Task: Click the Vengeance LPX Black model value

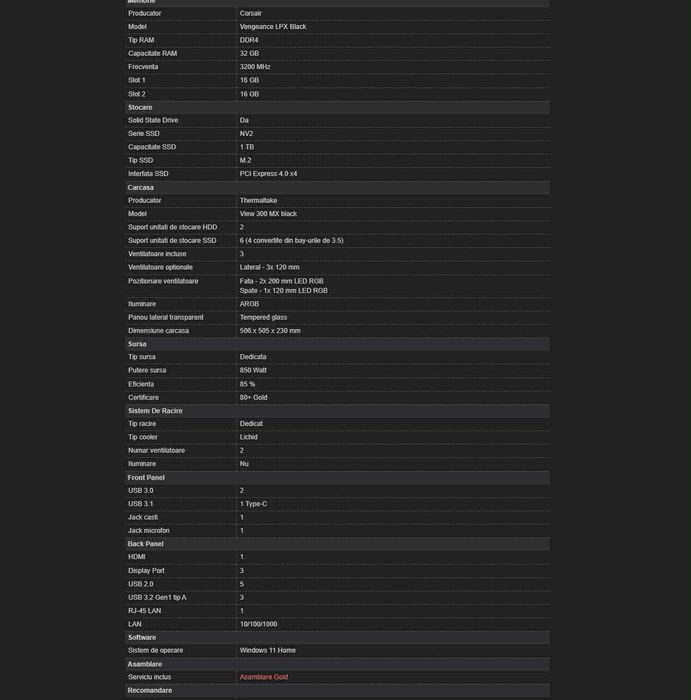Action: tap(273, 27)
